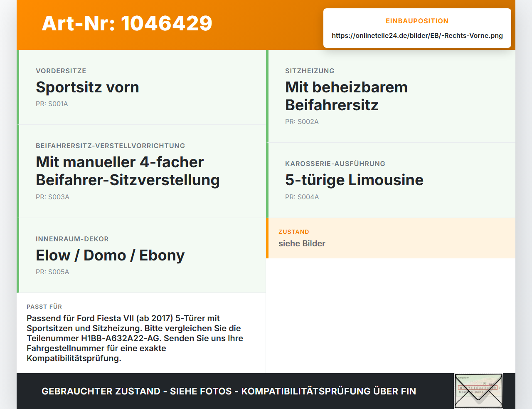Select the EINBAUPOSITION label

pos(417,21)
